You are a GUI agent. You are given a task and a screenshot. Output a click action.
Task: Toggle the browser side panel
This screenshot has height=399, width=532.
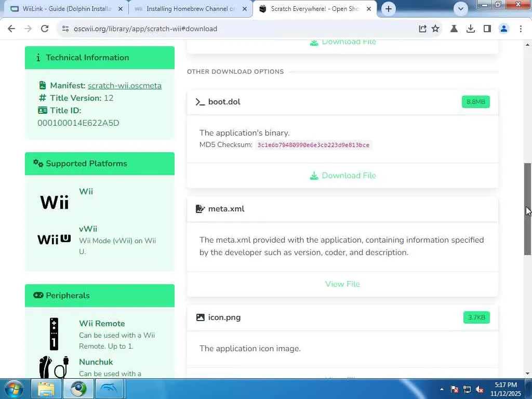[x=487, y=29]
